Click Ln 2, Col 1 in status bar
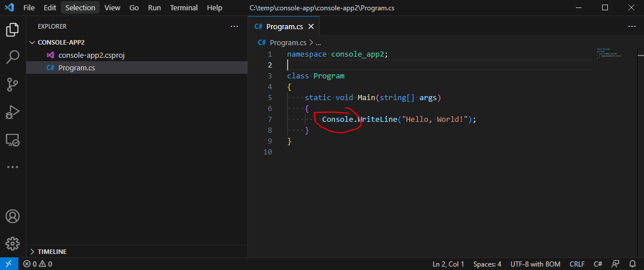The image size is (644, 270). 448,264
